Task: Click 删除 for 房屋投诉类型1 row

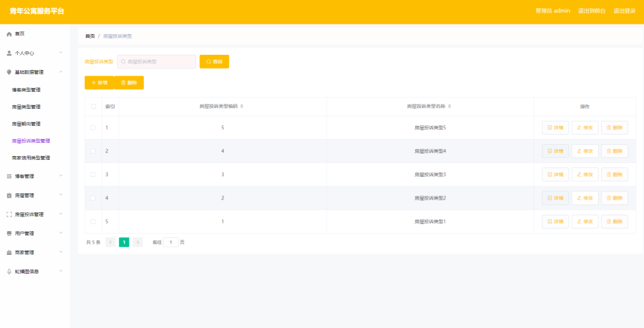Action: tap(614, 222)
